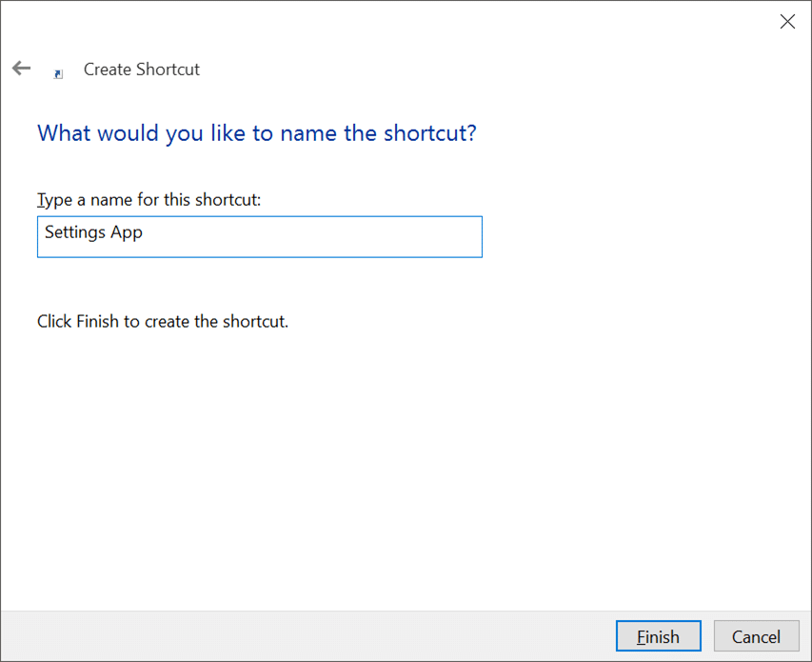
Task: Click the Settings App text in the field
Action: (92, 231)
